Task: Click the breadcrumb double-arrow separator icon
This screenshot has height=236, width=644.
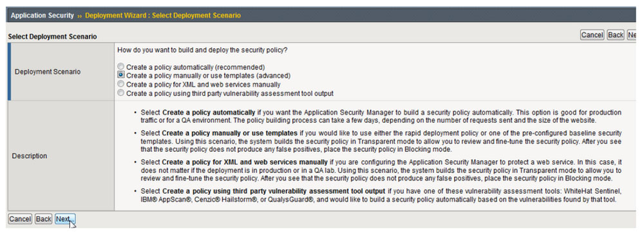Action: point(79,15)
